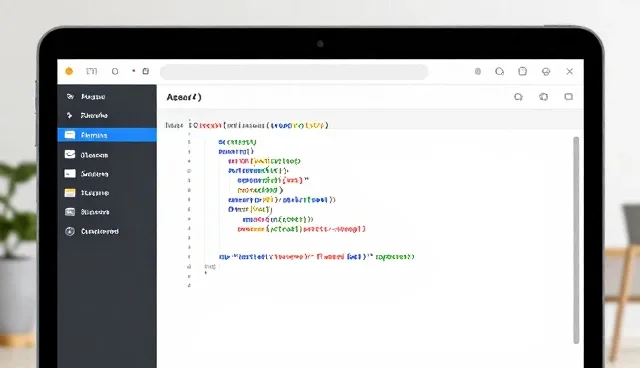Click the topmost sidebar item's small icon
Screen dimensions: 640x368
click(x=70, y=96)
